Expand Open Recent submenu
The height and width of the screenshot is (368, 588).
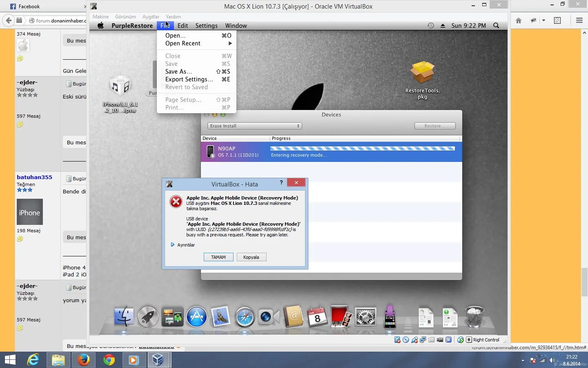(196, 43)
